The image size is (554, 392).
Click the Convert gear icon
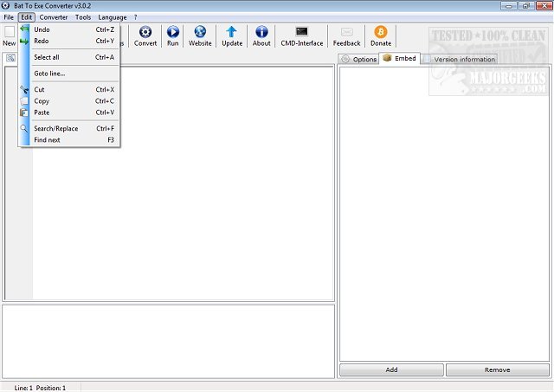[145, 32]
